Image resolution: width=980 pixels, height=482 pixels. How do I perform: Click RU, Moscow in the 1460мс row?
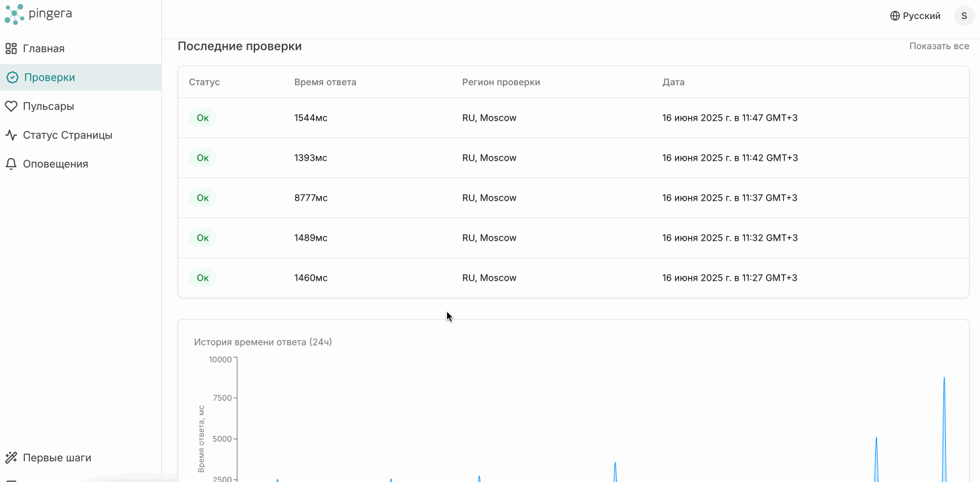489,278
